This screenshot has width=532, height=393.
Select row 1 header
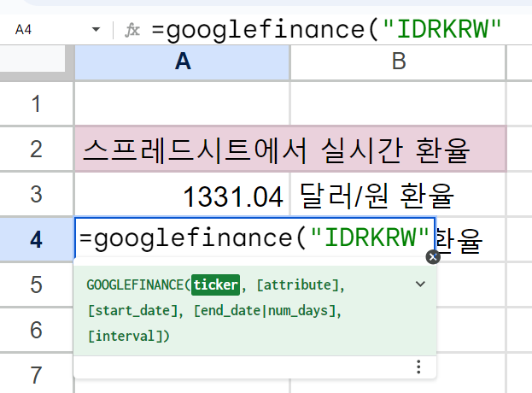36,103
